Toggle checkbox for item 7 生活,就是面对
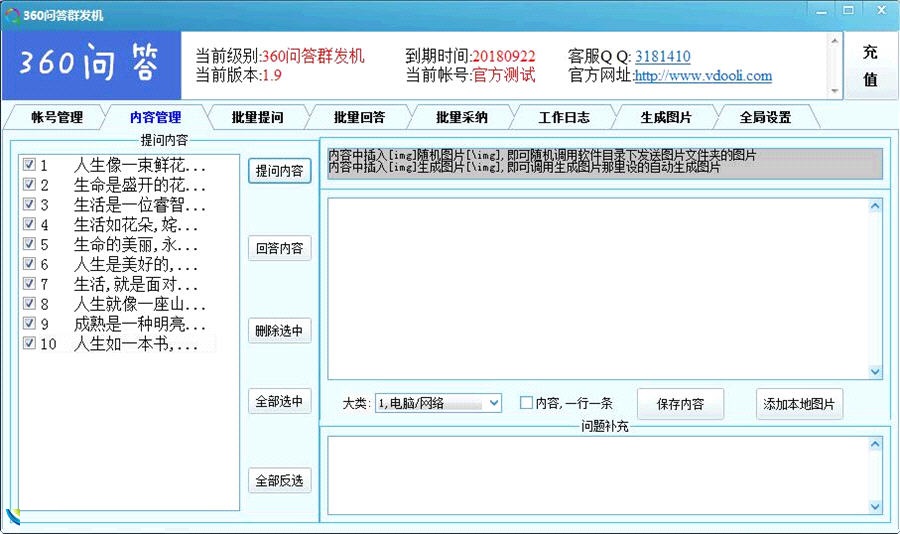 [x=29, y=284]
